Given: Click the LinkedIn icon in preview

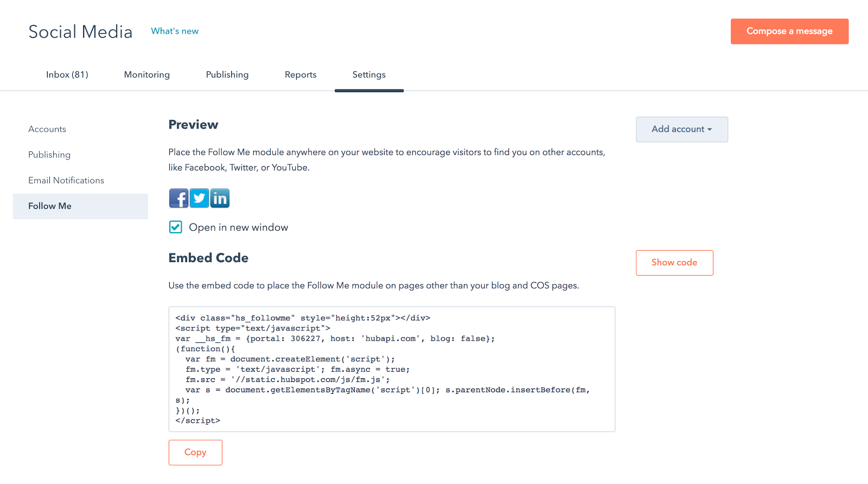Looking at the screenshot, I should coord(220,198).
